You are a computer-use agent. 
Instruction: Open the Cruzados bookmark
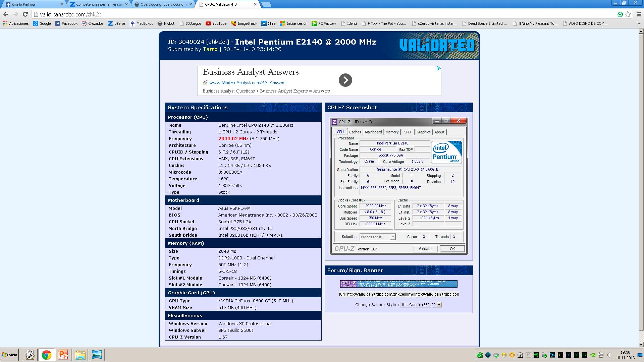pyautogui.click(x=93, y=23)
